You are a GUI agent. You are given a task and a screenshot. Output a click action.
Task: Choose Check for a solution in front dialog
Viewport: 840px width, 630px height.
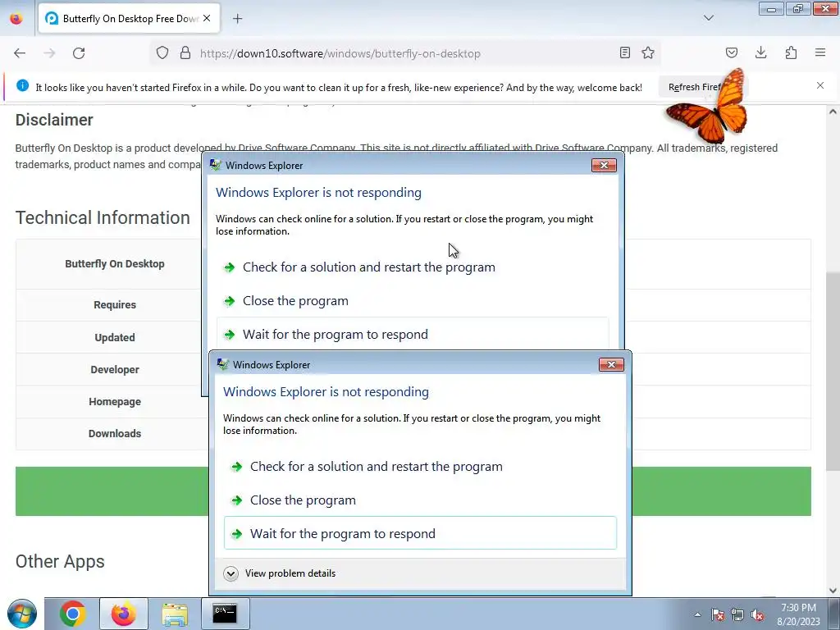coord(421,467)
